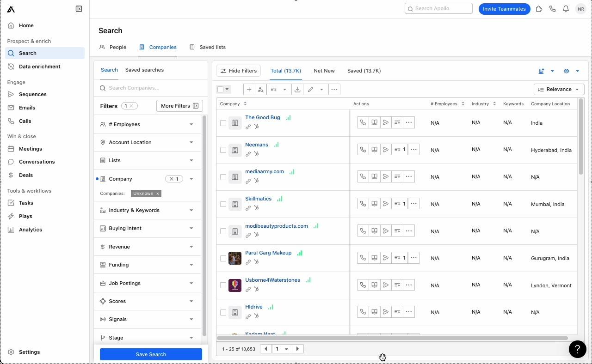Click the Search Companies input field
592x364 pixels.
pyautogui.click(x=151, y=88)
